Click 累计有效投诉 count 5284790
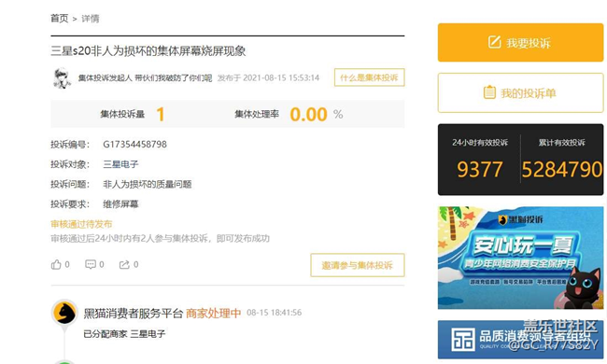 [x=561, y=170]
